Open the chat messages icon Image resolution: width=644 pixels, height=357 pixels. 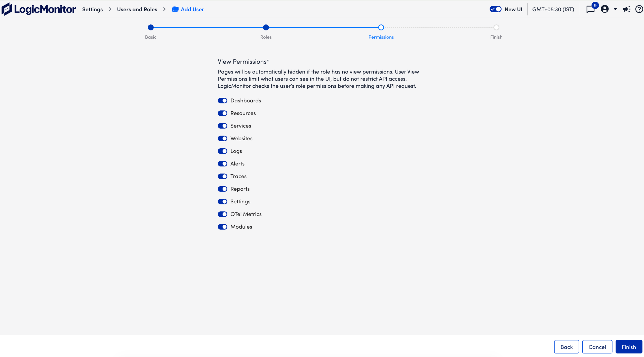coord(590,10)
